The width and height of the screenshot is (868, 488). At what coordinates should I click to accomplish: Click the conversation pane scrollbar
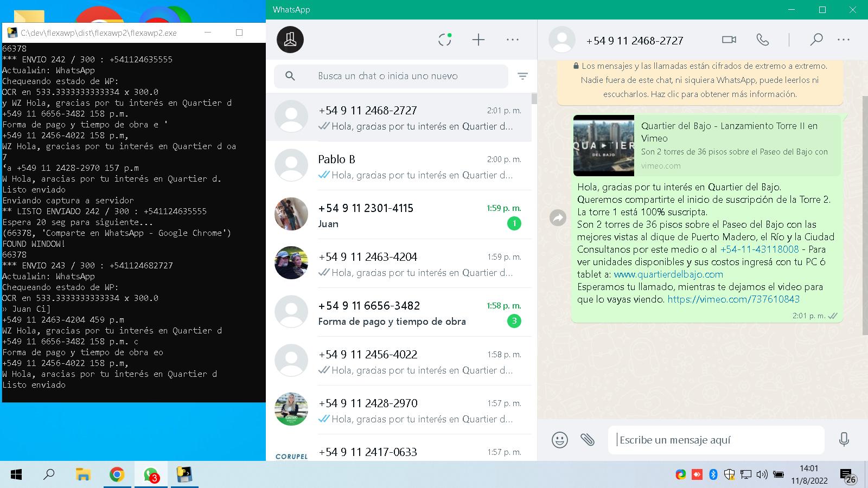(865, 217)
